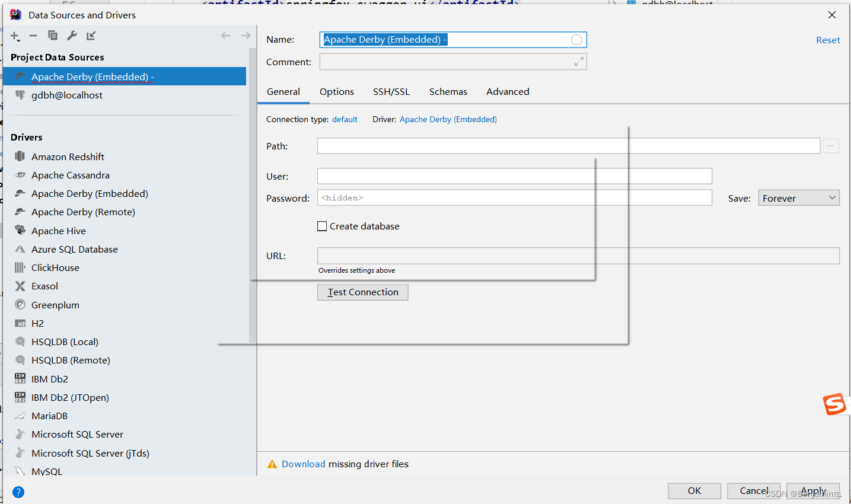
Task: Change the Connection type default link
Action: (345, 119)
